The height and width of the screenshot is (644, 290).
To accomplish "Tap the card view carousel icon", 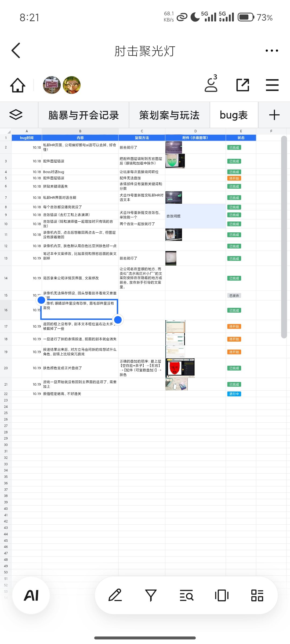I will (222, 595).
